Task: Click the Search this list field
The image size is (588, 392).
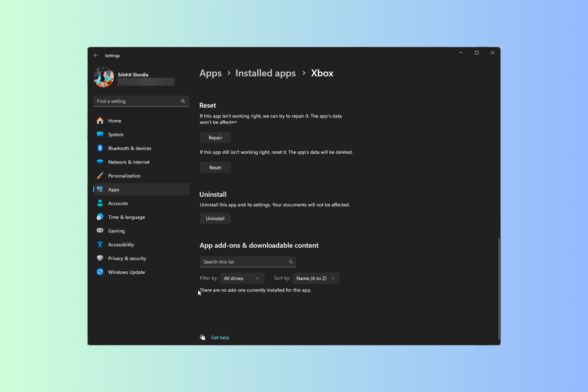Action: point(248,262)
